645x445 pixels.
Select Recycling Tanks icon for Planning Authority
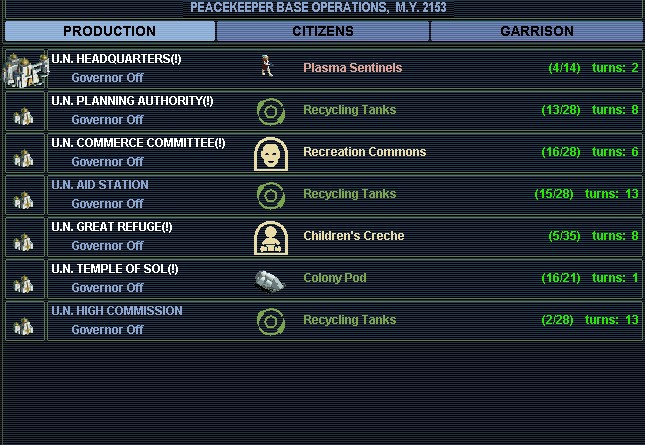(269, 111)
